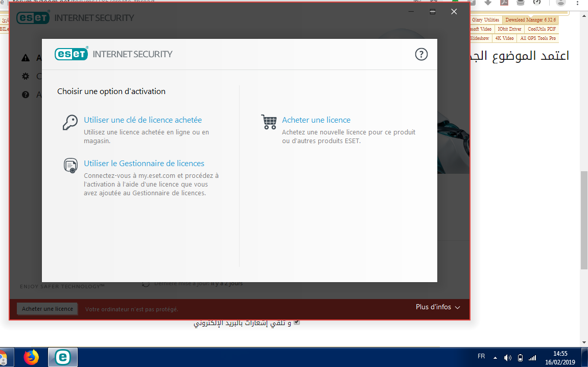This screenshot has width=588, height=367.
Task: Click the volume speaker tray icon
Action: pyautogui.click(x=507, y=358)
